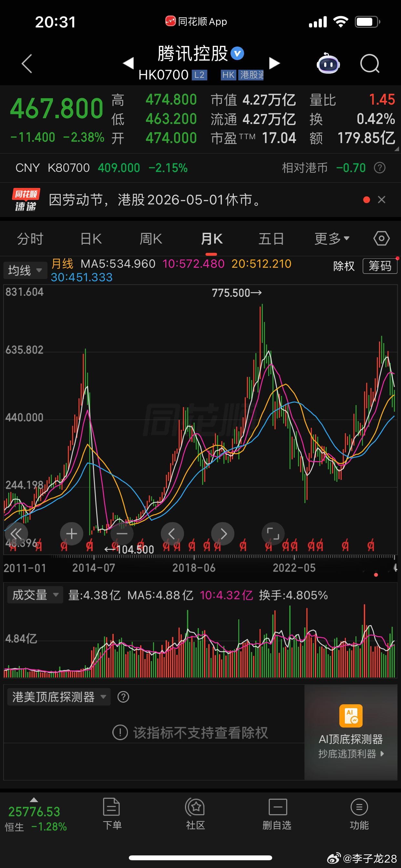This screenshot has height=868, width=401.
Task: Tap the blue verified badge beside 腾讯控股
Action: coord(237,54)
